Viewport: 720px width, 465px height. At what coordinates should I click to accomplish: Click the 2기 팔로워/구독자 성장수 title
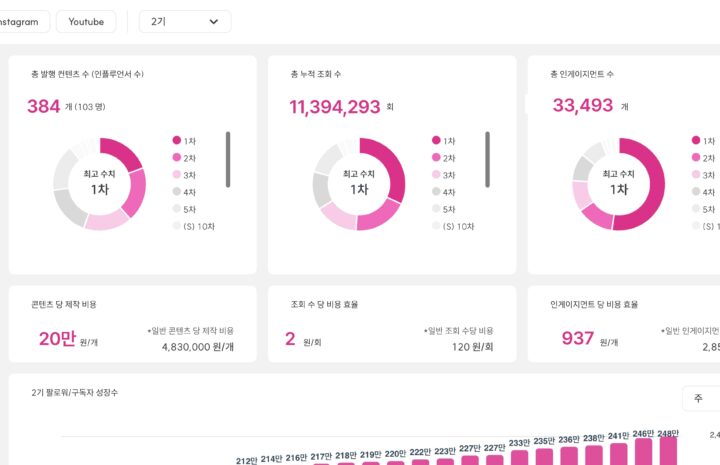(74, 392)
